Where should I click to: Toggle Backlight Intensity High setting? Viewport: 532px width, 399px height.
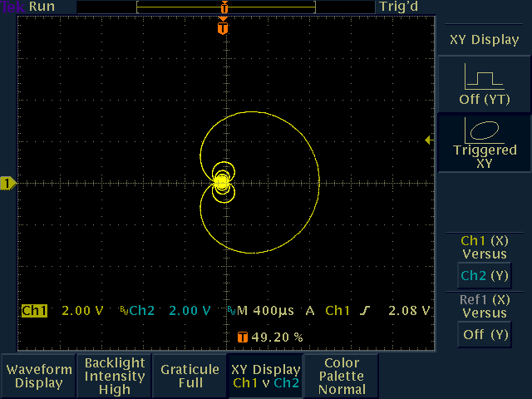114,376
